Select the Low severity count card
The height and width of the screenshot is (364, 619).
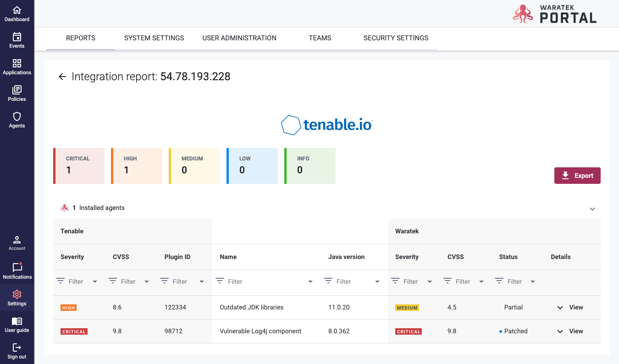point(252,166)
